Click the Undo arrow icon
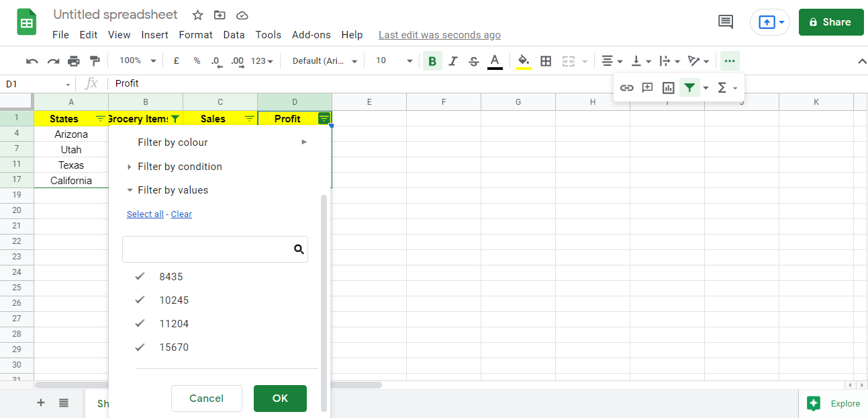Viewport: 868px width, 418px height. (32, 61)
